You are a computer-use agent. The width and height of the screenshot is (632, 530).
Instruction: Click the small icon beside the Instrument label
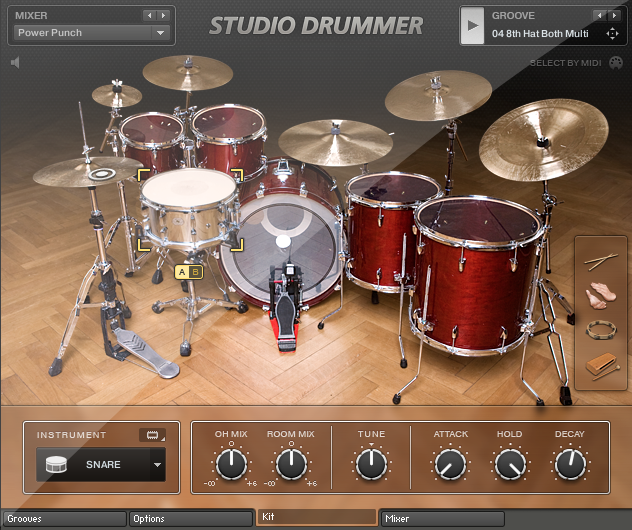coord(153,435)
